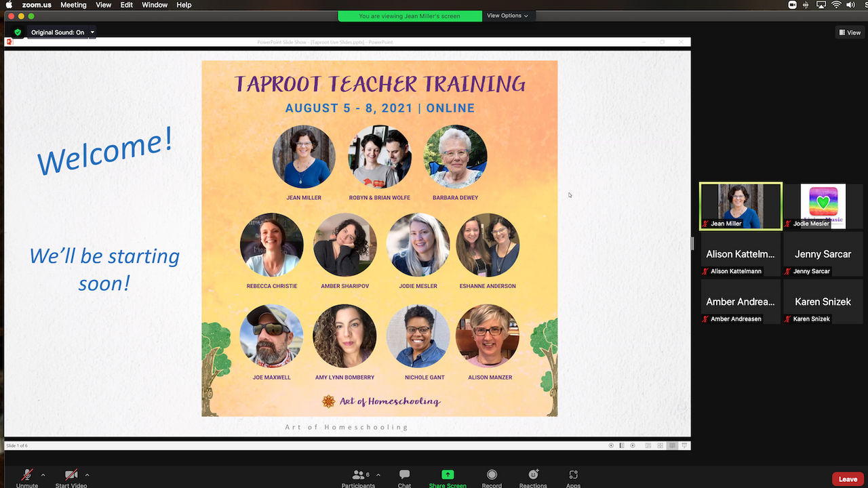
Task: Open the zoom.us menu
Action: tap(37, 5)
